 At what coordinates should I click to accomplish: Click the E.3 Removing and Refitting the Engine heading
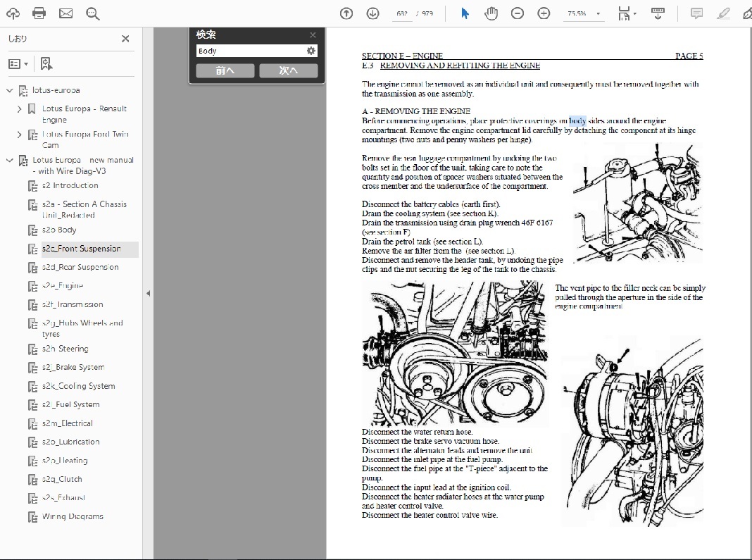coord(451,66)
